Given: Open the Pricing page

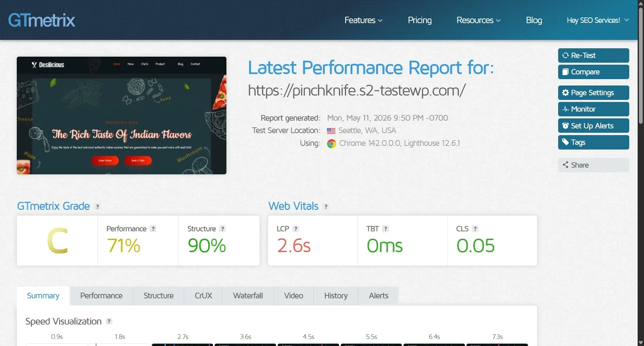Looking at the screenshot, I should click(420, 20).
